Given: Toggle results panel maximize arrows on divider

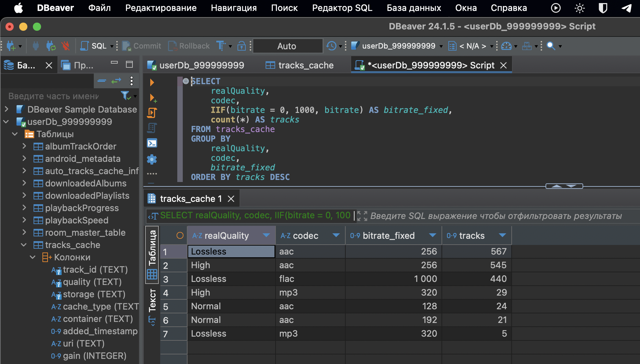Looking at the screenshot, I should click(564, 186).
